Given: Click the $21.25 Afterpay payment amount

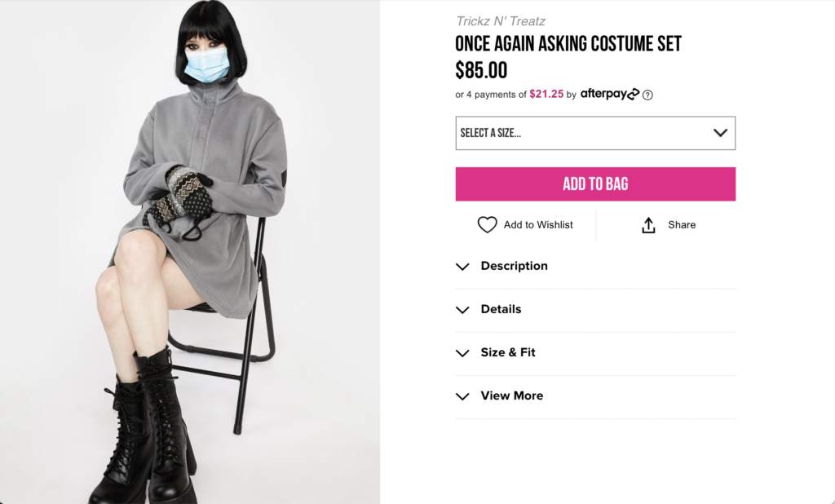Looking at the screenshot, I should [x=546, y=95].
